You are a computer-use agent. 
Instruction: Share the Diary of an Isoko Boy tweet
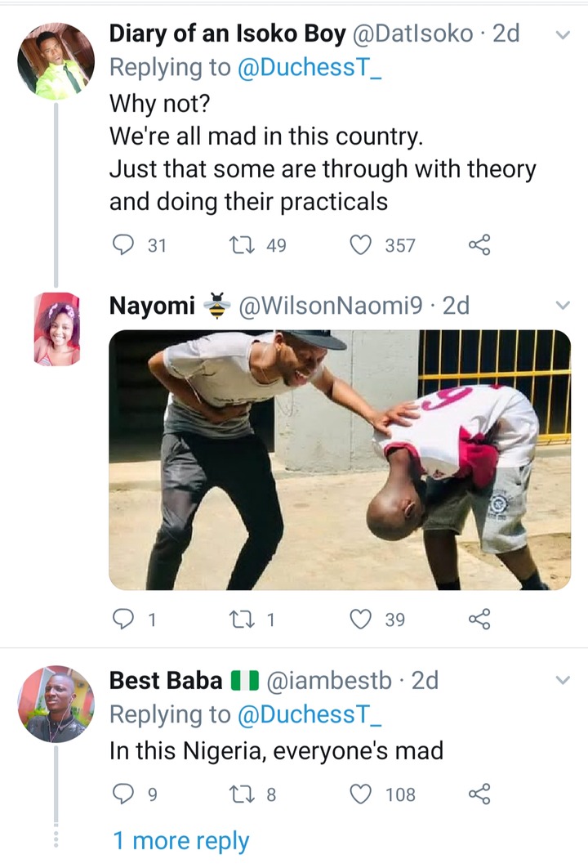[479, 244]
